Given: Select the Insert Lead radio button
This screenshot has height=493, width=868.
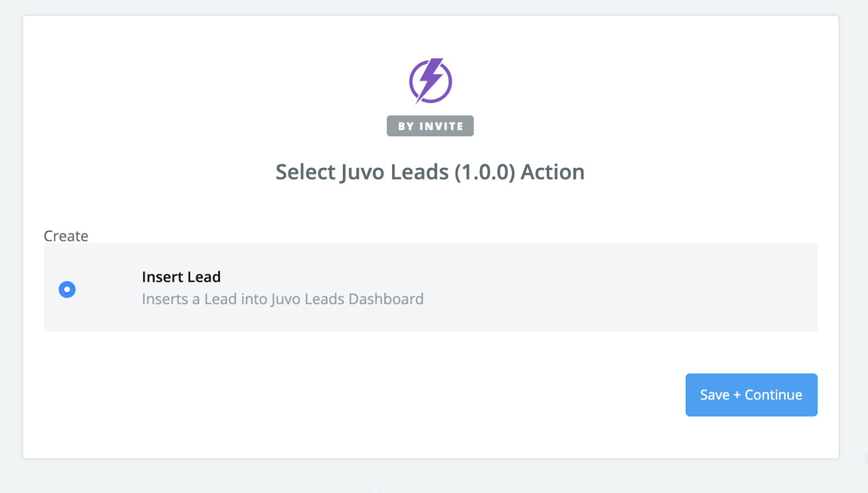Looking at the screenshot, I should coord(67,289).
